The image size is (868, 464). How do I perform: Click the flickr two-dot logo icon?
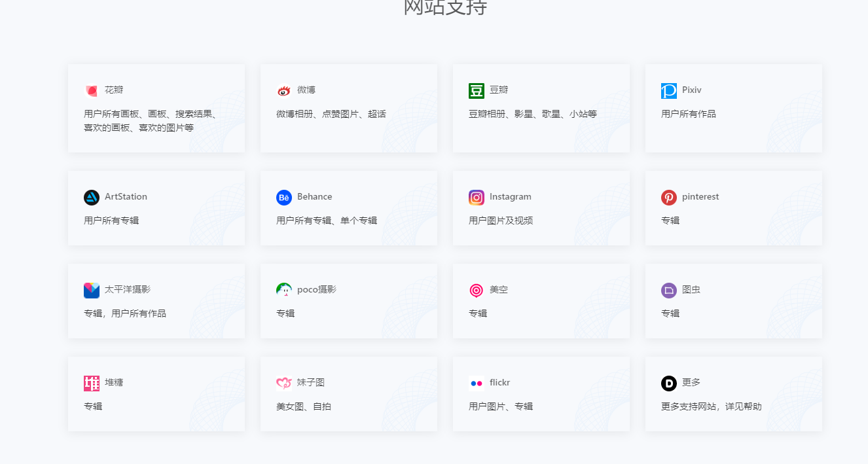(x=477, y=384)
